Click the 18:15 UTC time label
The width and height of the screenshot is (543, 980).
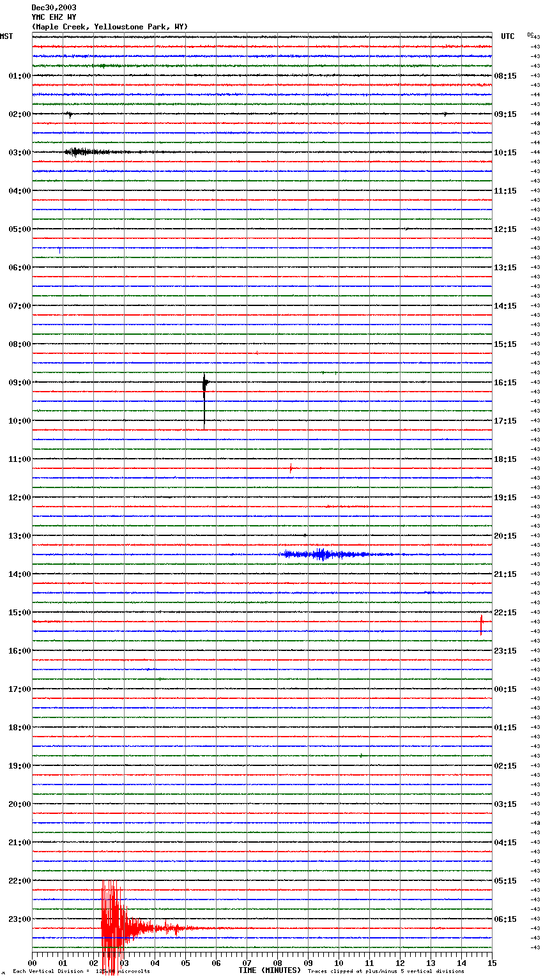tap(505, 459)
